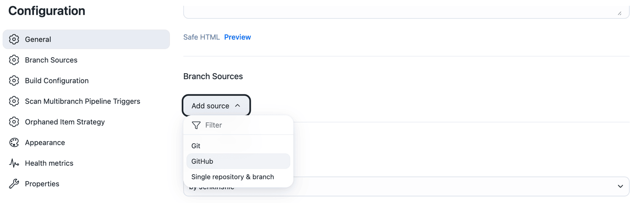Image resolution: width=644 pixels, height=203 pixels.
Task: Open the Preview link beside Safe HTML
Action: pos(237,37)
